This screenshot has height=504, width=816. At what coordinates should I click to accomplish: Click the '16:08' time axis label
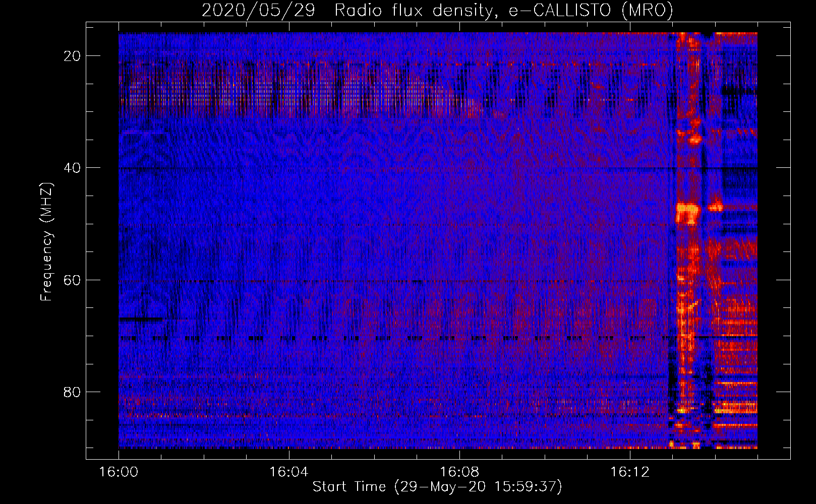(459, 472)
